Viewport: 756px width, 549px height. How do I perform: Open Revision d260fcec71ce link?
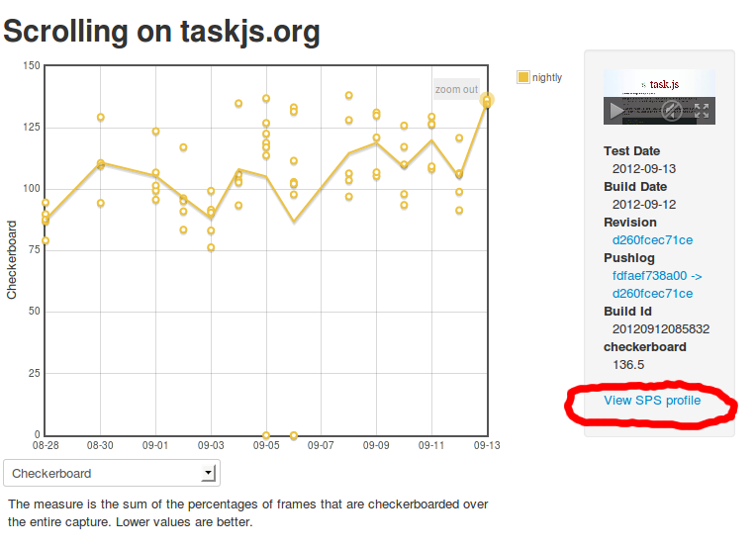click(x=652, y=239)
